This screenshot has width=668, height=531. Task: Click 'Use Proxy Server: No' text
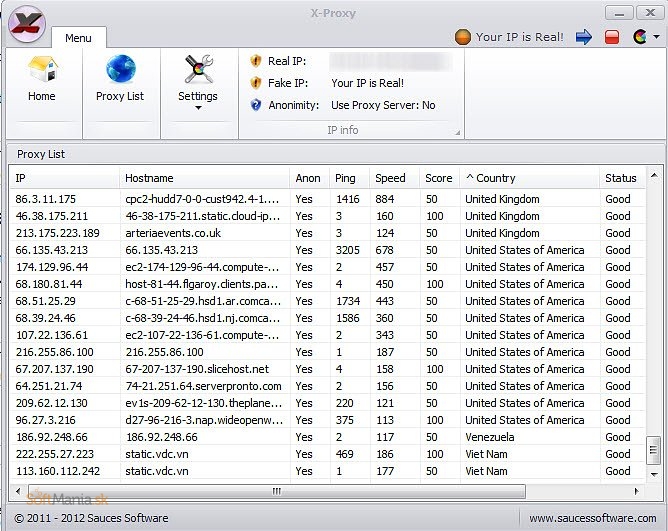tap(383, 105)
